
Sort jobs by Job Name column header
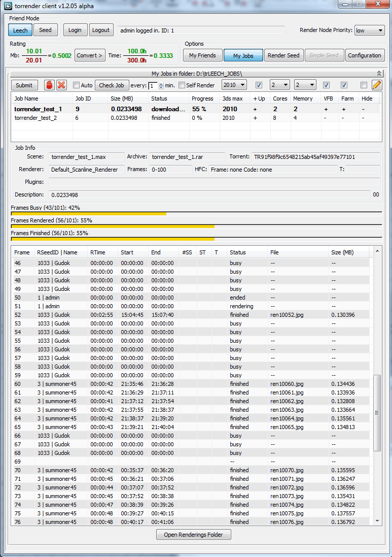42,99
